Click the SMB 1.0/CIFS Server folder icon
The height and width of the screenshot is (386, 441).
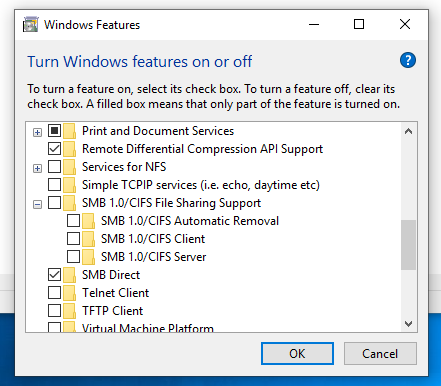89,257
